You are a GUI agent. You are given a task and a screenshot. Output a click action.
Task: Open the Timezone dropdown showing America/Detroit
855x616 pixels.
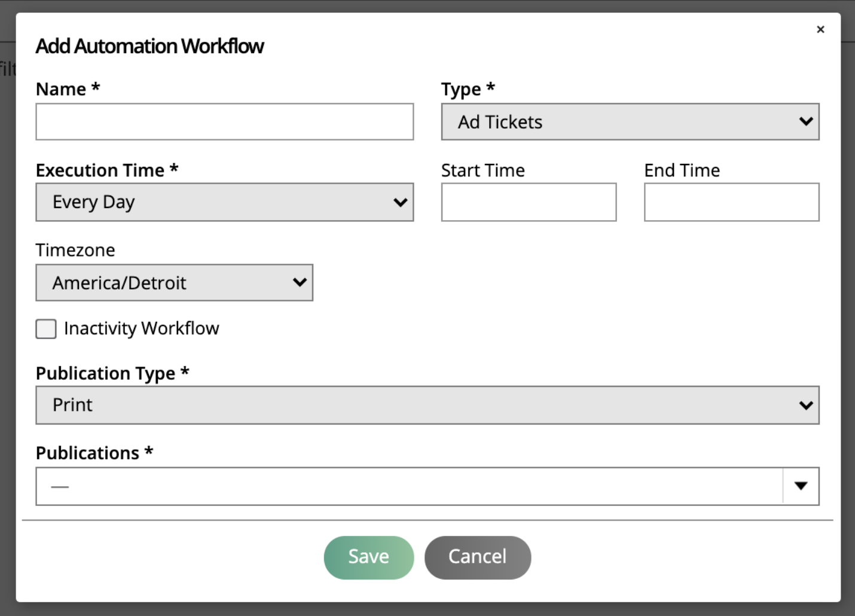click(x=174, y=282)
